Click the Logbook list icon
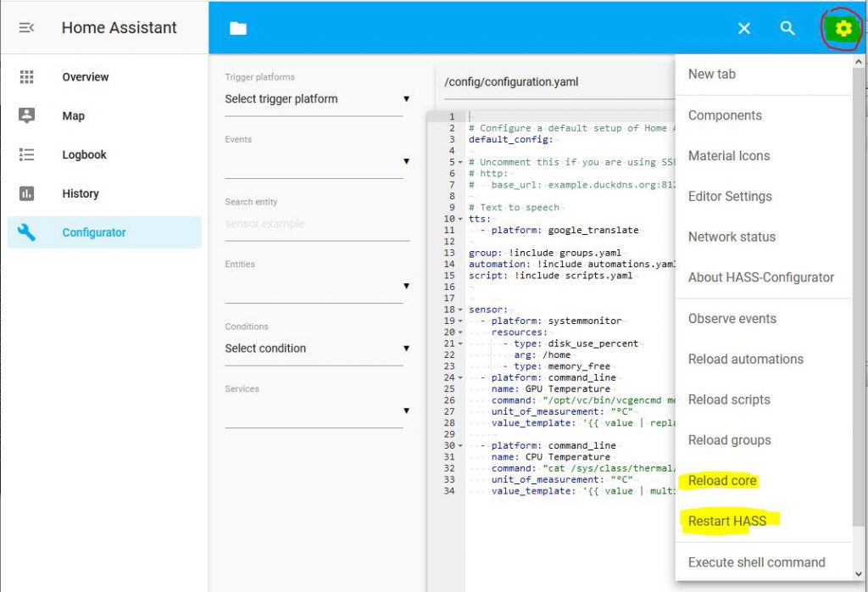 tap(26, 154)
